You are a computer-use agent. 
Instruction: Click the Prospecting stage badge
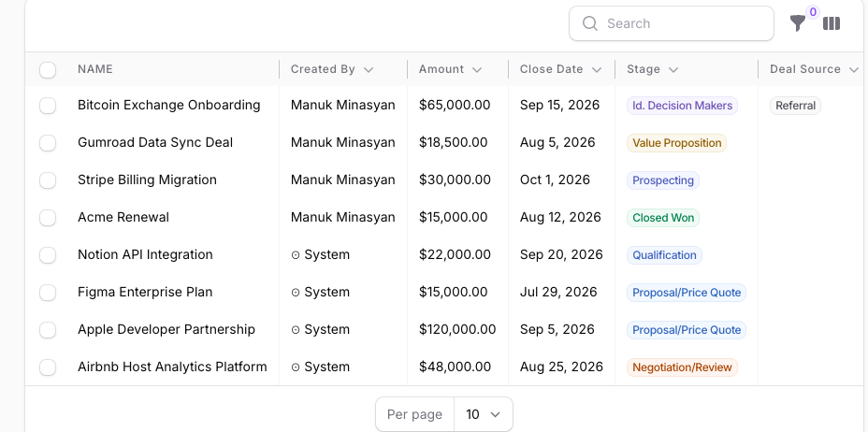pos(662,180)
